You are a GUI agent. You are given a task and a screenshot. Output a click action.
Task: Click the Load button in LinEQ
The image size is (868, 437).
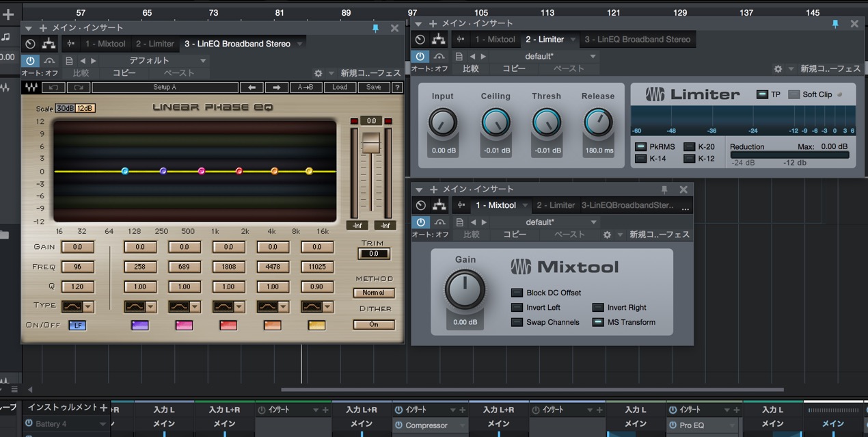point(340,88)
